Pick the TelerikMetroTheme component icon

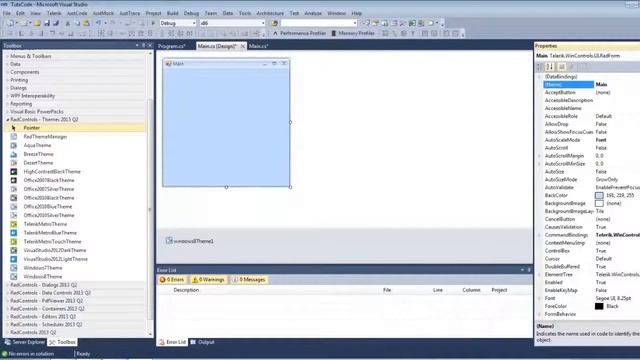(14, 224)
